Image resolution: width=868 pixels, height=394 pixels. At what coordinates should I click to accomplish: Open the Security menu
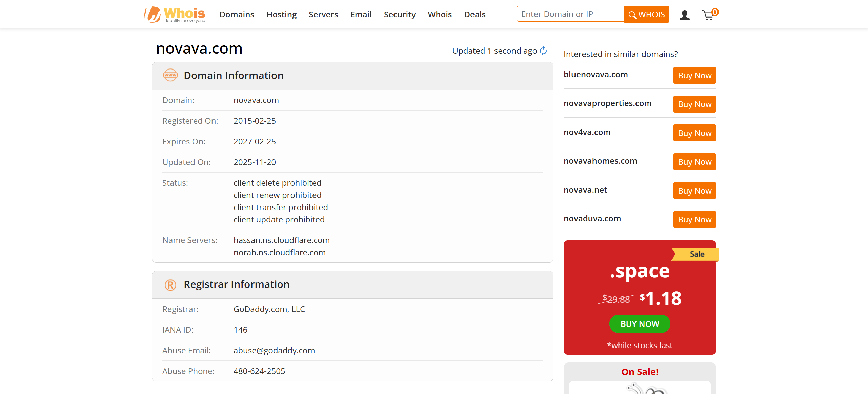(x=400, y=14)
